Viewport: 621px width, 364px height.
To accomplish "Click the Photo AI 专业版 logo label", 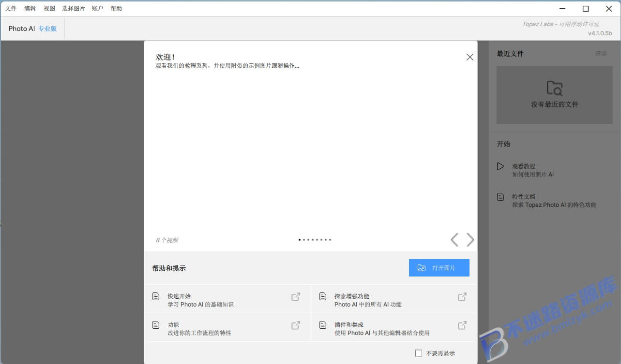I will [x=32, y=29].
